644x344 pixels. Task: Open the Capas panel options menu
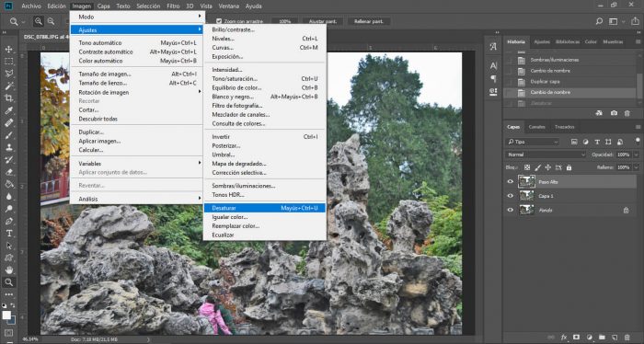click(x=638, y=127)
